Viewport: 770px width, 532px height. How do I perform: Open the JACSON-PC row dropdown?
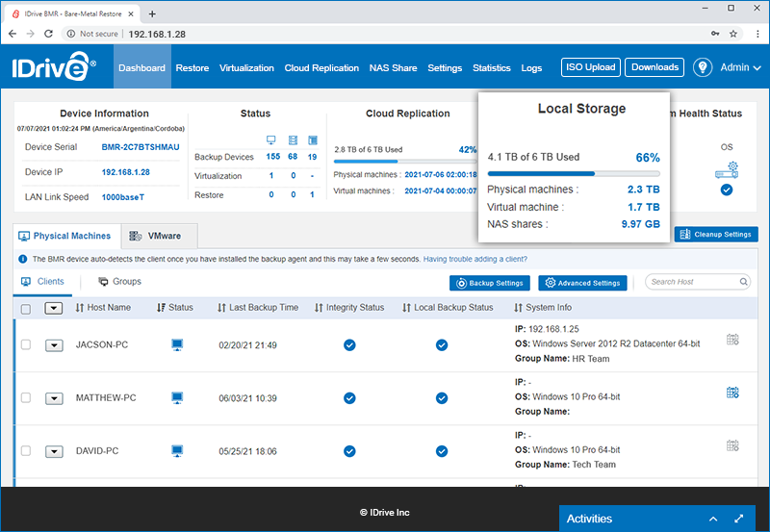pos(54,345)
